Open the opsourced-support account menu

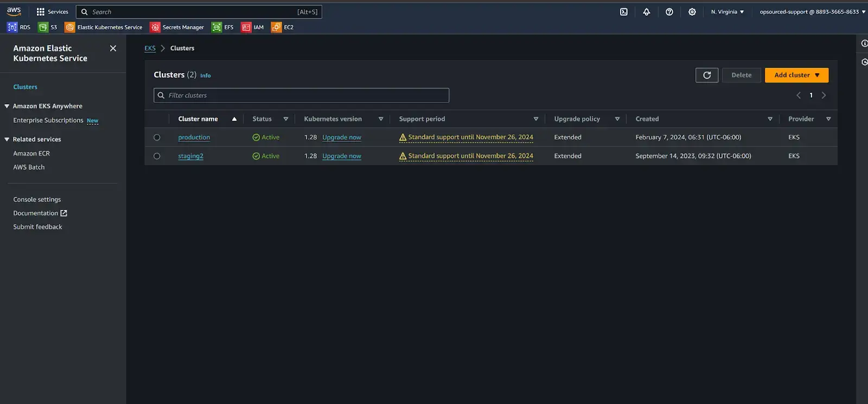[813, 12]
